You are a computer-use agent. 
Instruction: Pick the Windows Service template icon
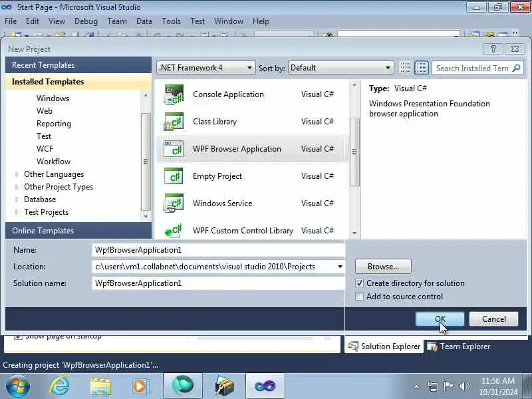tap(174, 203)
